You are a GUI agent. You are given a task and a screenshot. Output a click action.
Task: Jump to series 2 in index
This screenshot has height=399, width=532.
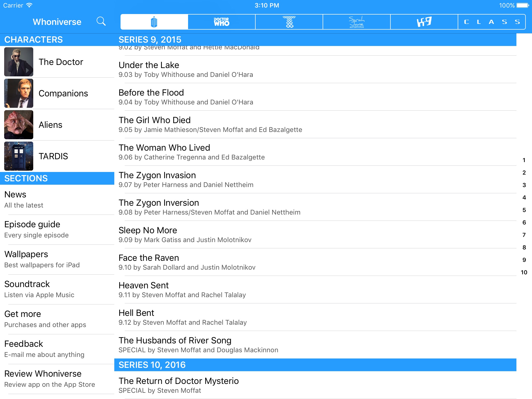524,173
